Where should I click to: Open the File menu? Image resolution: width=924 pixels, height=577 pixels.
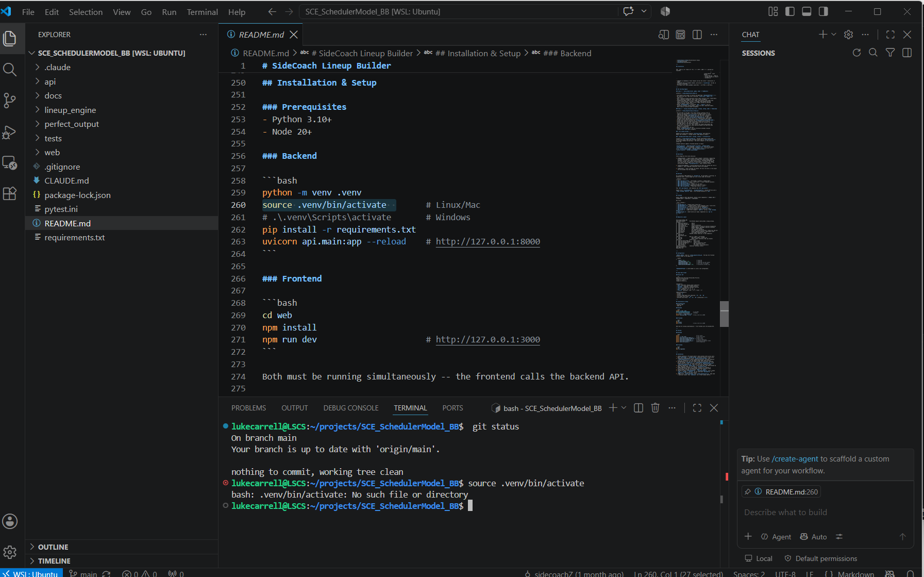28,12
